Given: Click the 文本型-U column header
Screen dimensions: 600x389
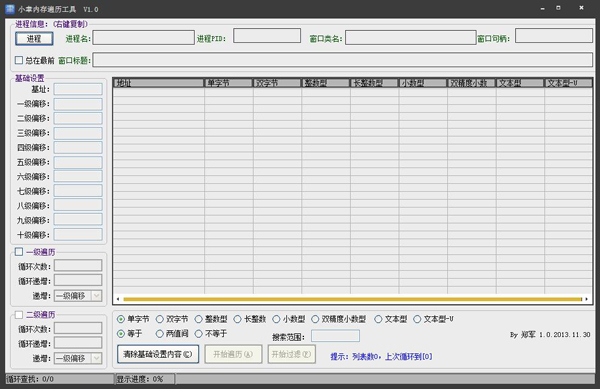Looking at the screenshot, I should click(568, 83).
